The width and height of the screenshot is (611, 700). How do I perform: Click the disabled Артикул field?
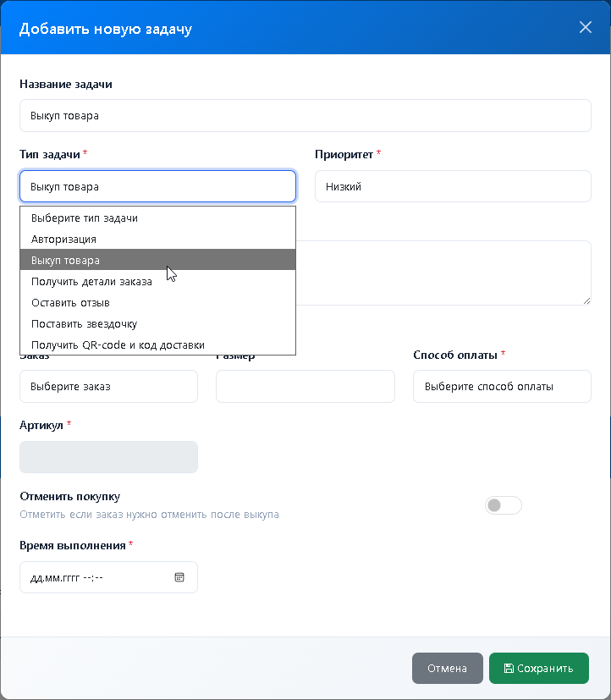click(x=108, y=457)
